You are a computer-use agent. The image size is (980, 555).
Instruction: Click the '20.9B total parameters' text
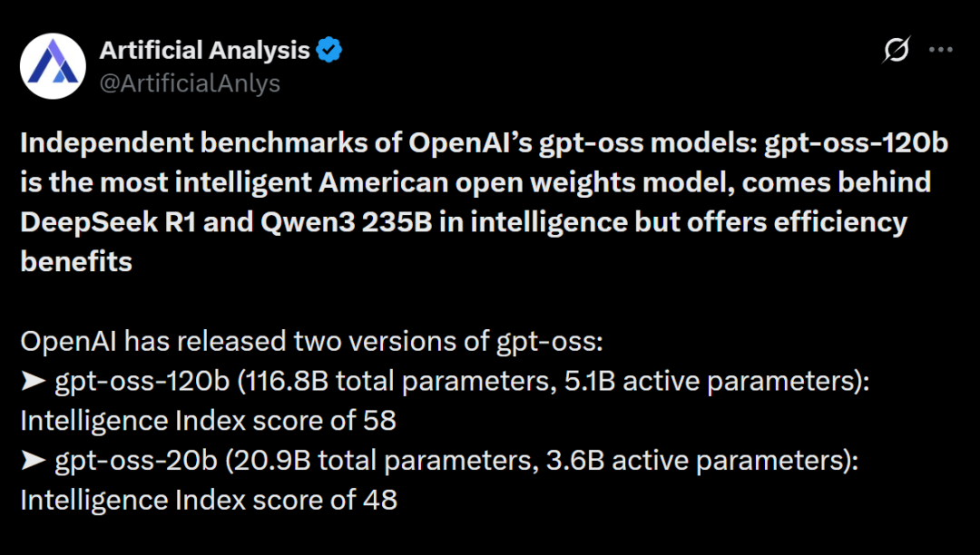(383, 461)
